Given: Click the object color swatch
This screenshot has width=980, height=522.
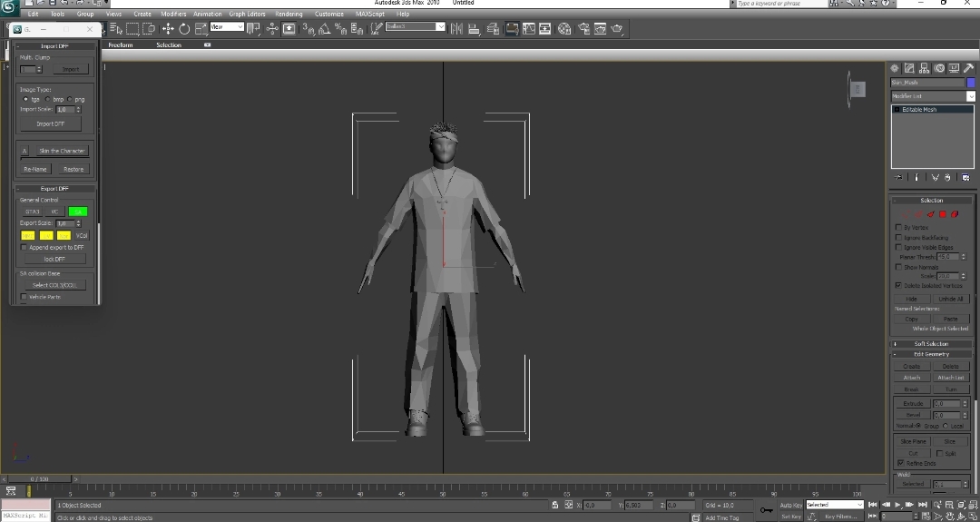Looking at the screenshot, I should point(970,83).
